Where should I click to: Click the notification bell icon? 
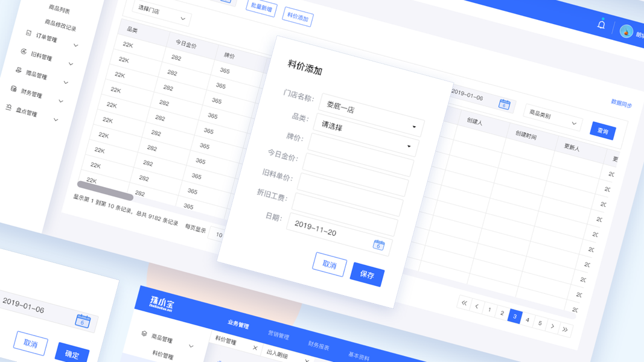coord(601,25)
